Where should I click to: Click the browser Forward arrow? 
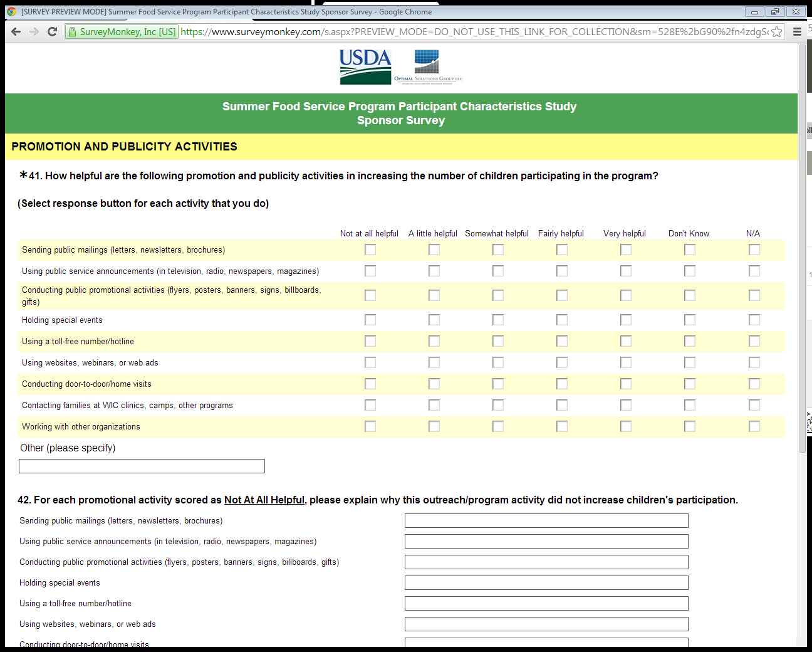point(34,32)
